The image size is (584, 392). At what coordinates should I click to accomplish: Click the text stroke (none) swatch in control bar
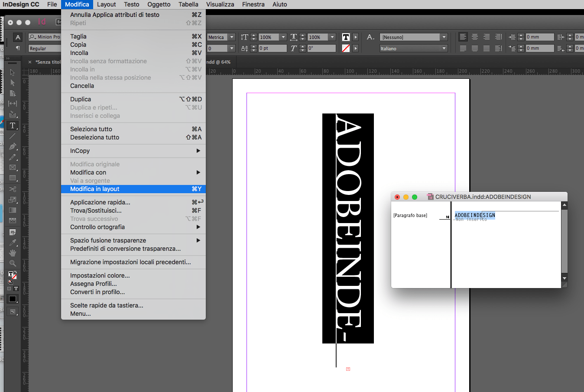click(x=346, y=49)
